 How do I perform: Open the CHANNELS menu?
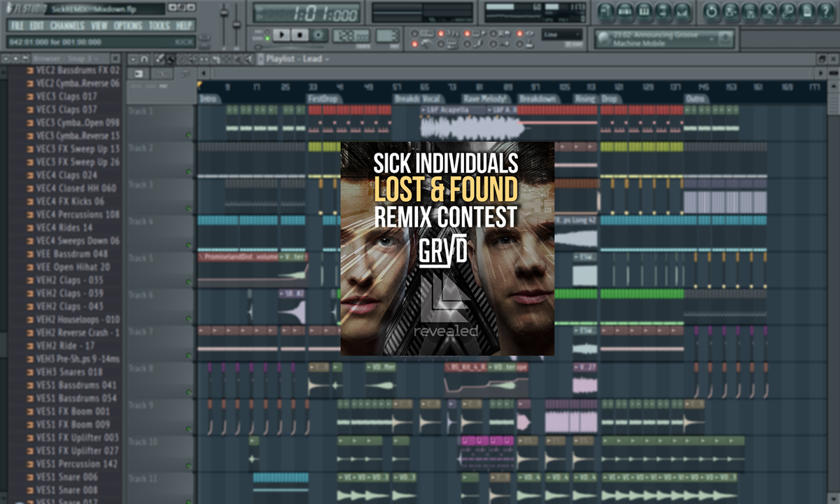click(67, 25)
